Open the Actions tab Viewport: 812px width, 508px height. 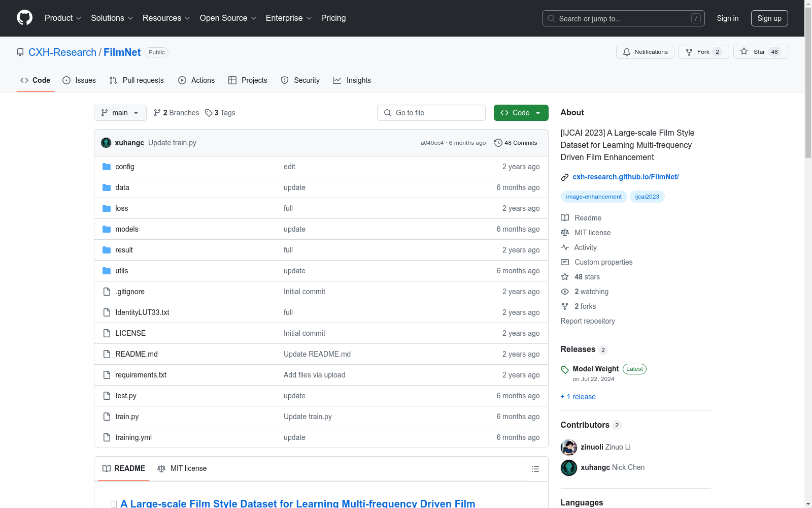[x=196, y=80]
